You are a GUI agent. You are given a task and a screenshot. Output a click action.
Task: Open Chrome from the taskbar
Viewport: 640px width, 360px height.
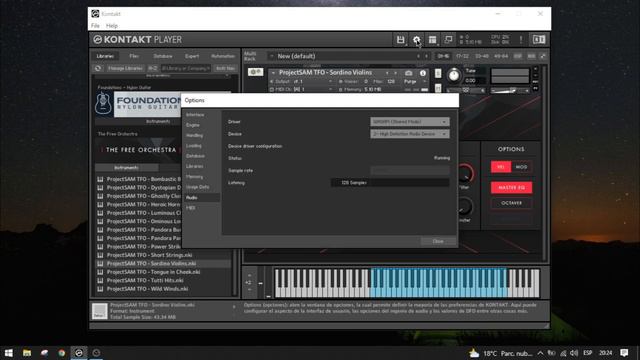pos(62,353)
